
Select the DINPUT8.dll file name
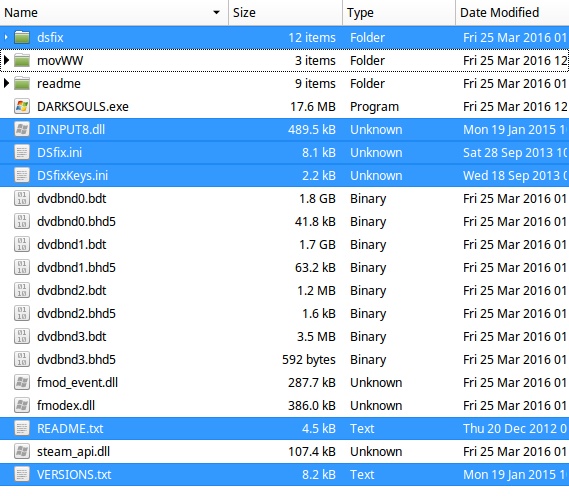pyautogui.click(x=71, y=130)
